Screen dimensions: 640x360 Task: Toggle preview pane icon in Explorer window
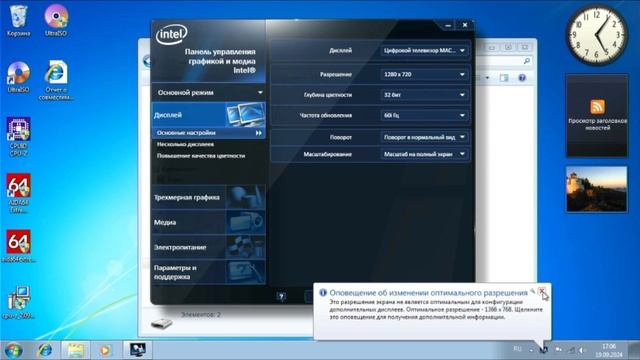(504, 78)
